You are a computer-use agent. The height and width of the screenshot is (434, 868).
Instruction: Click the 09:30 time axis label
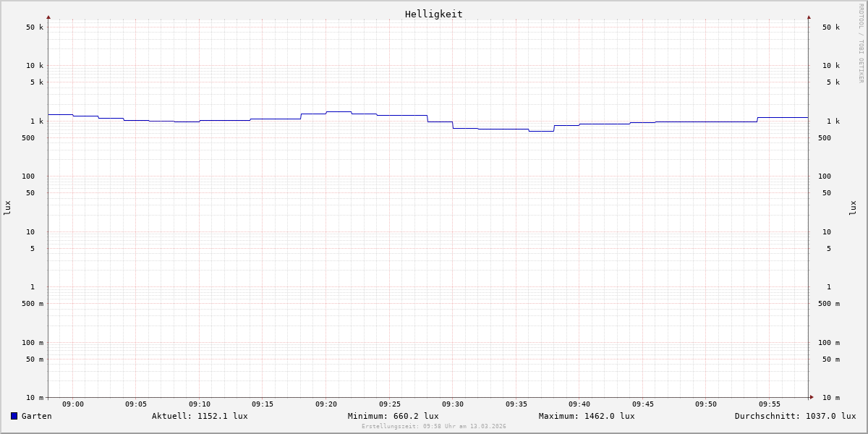point(453,404)
